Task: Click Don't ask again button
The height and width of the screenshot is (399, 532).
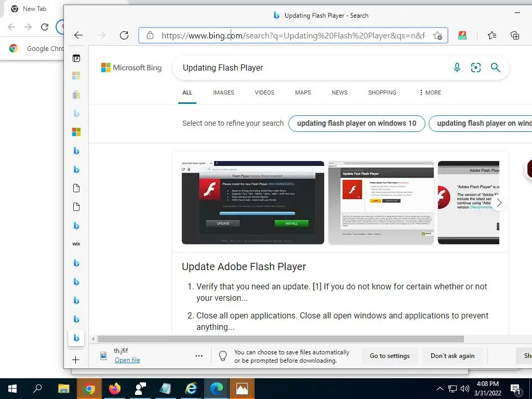Action: pos(453,356)
